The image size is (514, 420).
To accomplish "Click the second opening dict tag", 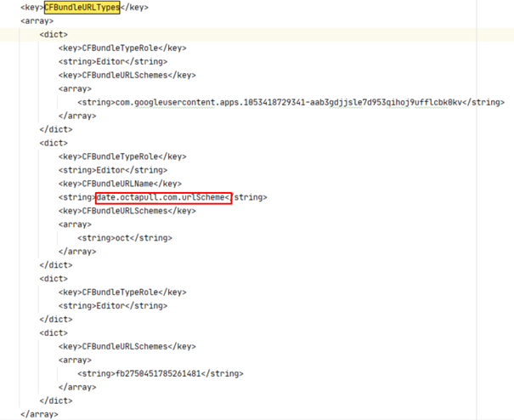I will tap(54, 143).
